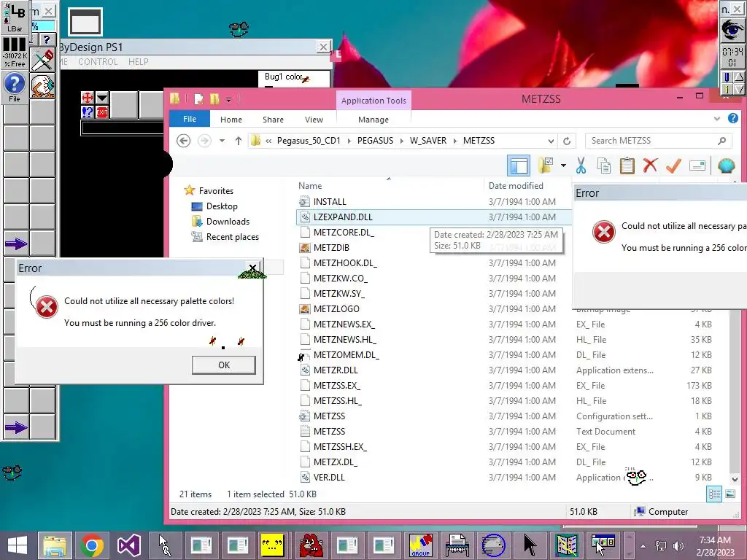This screenshot has width=747, height=560.
Task: Switch to details view icon in status bar
Action: 714,494
